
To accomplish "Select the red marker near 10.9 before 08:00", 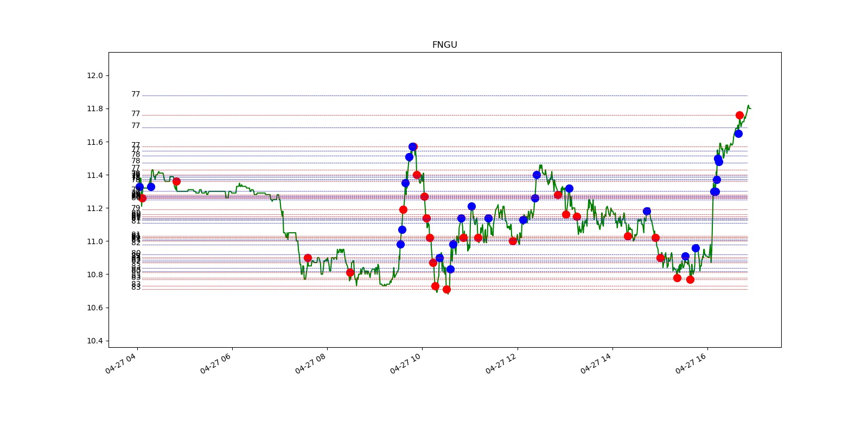I will click(308, 258).
